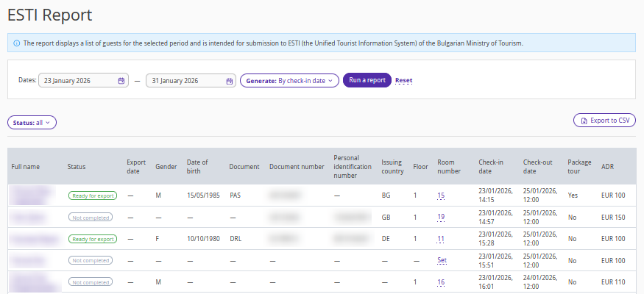644x294 pixels.
Task: Open room number 16 link
Action: (x=441, y=282)
